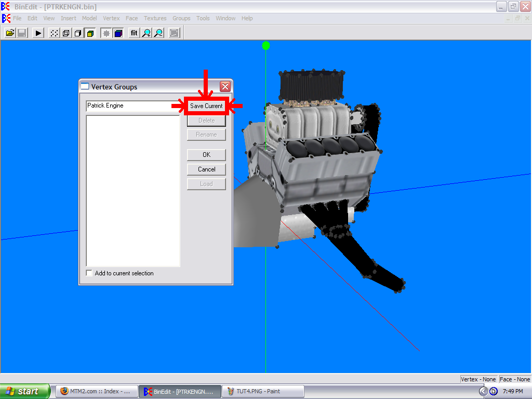Switch to the TUT4.PNG Paint taskbar window
The width and height of the screenshot is (532, 399).
[263, 392]
